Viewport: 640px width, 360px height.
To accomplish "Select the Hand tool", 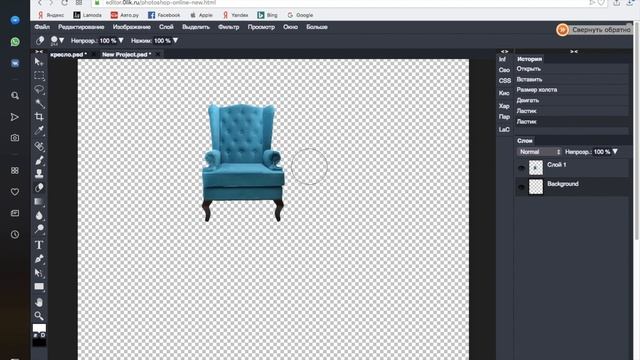I will [39, 302].
